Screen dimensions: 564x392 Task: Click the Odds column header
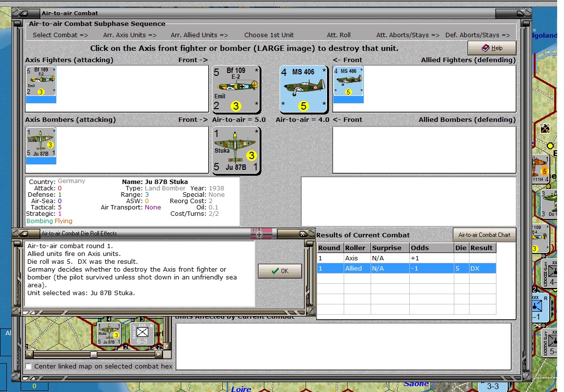pos(432,248)
